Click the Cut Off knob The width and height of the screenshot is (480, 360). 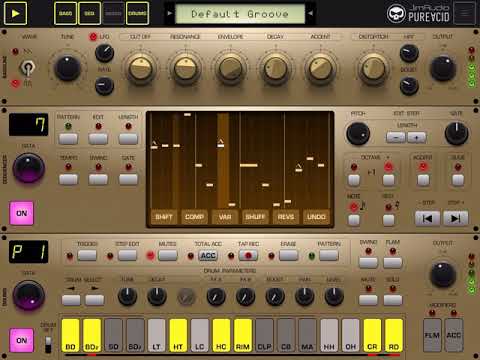140,69
